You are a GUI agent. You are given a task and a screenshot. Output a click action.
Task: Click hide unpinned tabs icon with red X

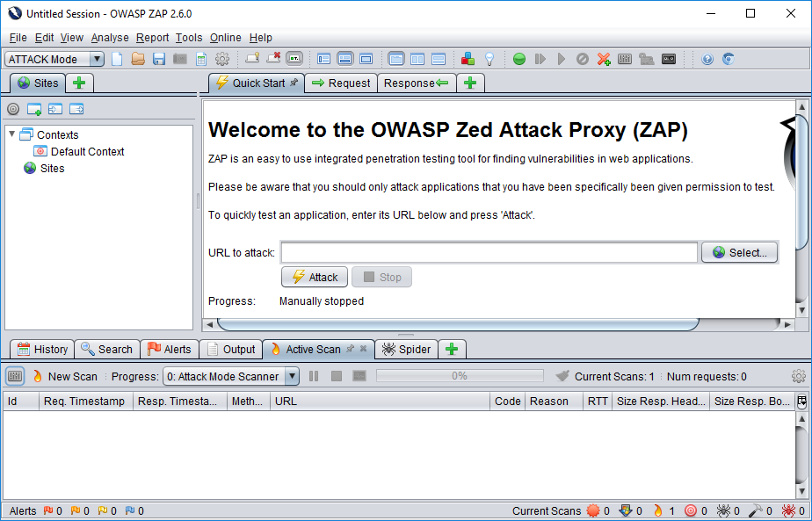[x=273, y=59]
